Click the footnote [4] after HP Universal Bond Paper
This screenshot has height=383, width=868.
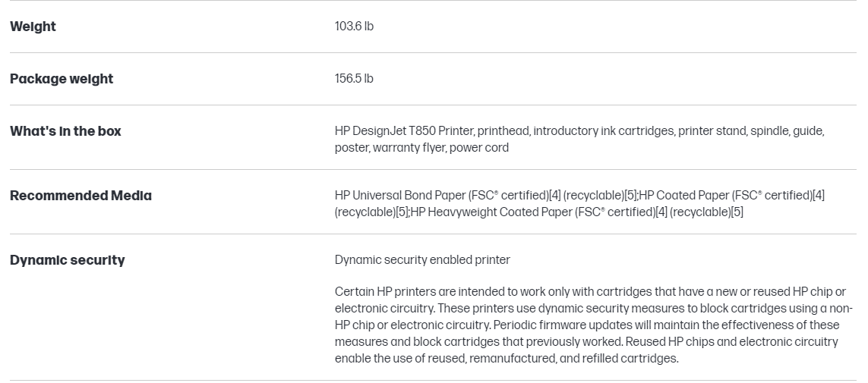tap(554, 196)
